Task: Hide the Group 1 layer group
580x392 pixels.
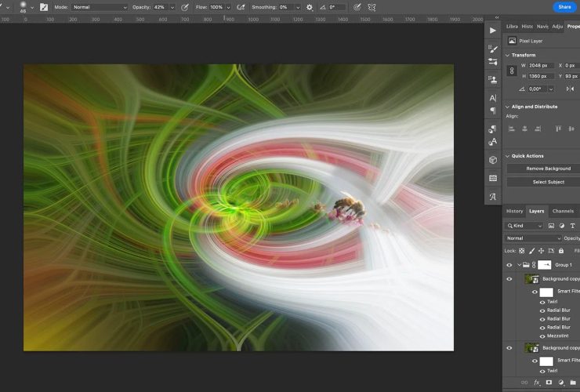Action: (x=509, y=265)
